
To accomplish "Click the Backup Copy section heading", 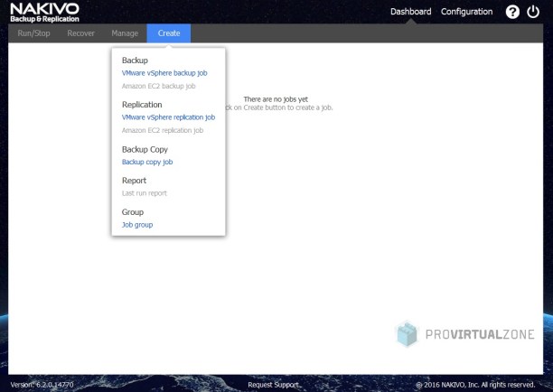I will (145, 149).
